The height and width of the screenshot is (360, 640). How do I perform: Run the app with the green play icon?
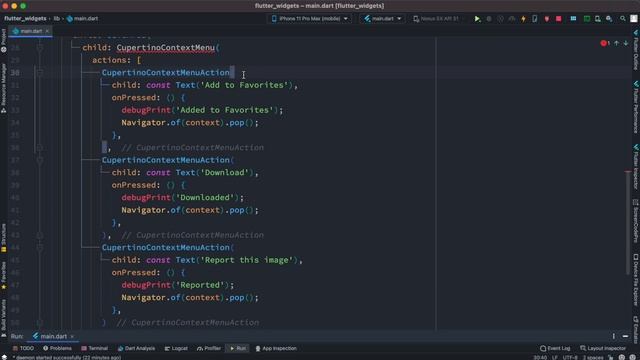(477, 19)
